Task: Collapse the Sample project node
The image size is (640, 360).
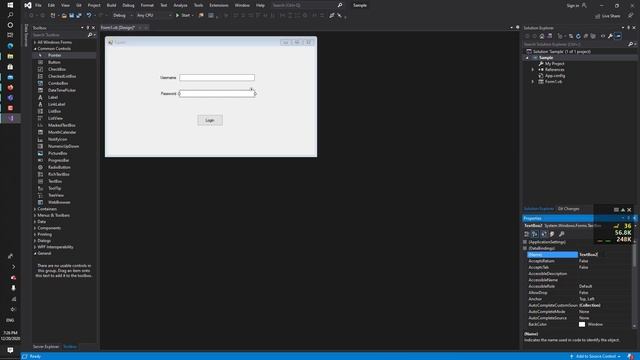Action: [x=527, y=58]
